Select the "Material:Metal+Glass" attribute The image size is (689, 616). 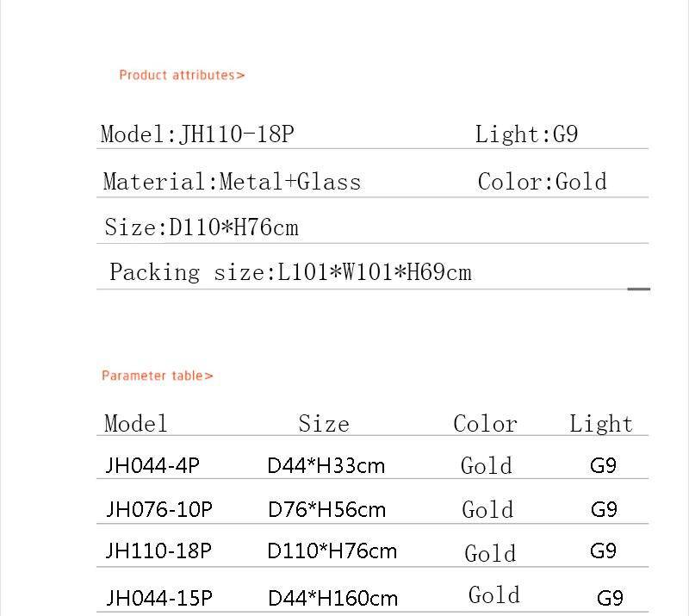click(232, 182)
